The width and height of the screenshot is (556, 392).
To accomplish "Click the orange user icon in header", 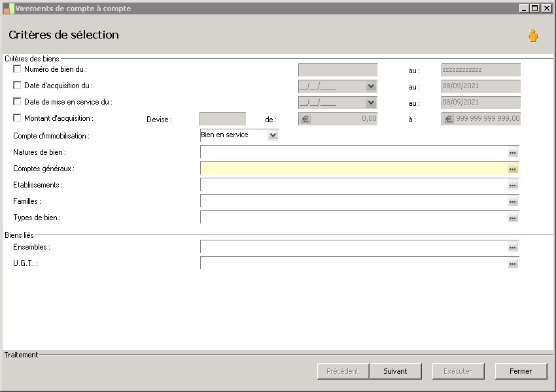I will pos(533,36).
